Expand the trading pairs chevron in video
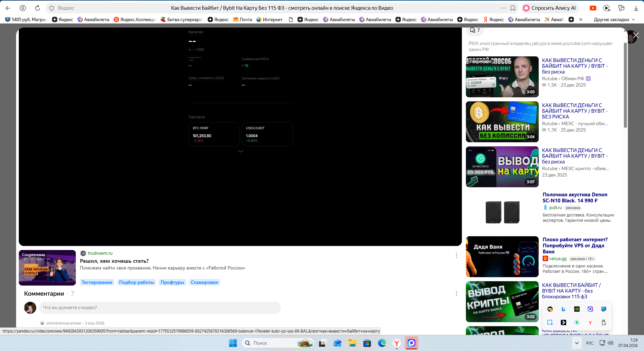This screenshot has width=644, height=351. click(240, 151)
